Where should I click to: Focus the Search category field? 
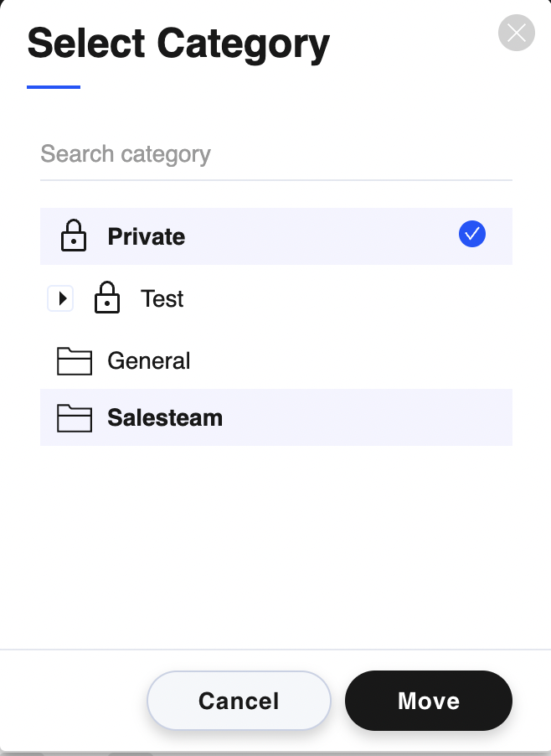coord(275,154)
